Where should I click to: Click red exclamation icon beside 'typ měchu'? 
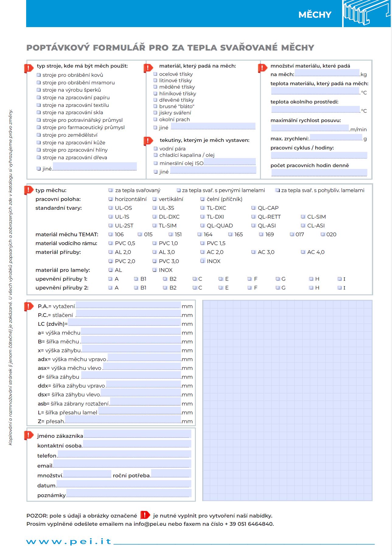[29, 190]
